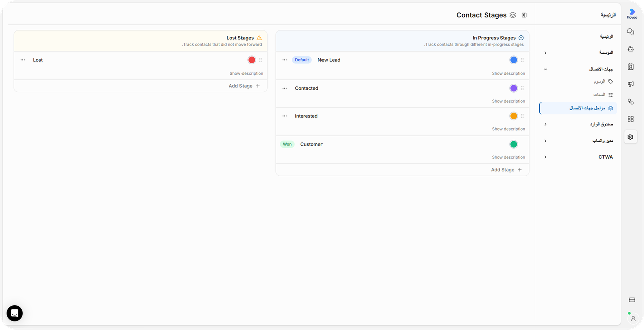The width and height of the screenshot is (644, 330).
Task: Select مراحل جهات الاتصال menu item
Action: pos(578,108)
